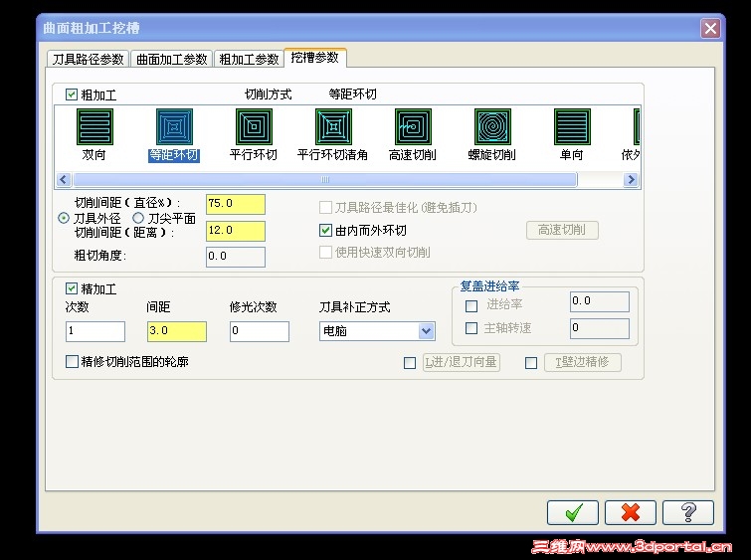Screen dimensions: 751x560
Task: Uncheck 由内而外环切 spiral inside to outside
Action: click(325, 231)
